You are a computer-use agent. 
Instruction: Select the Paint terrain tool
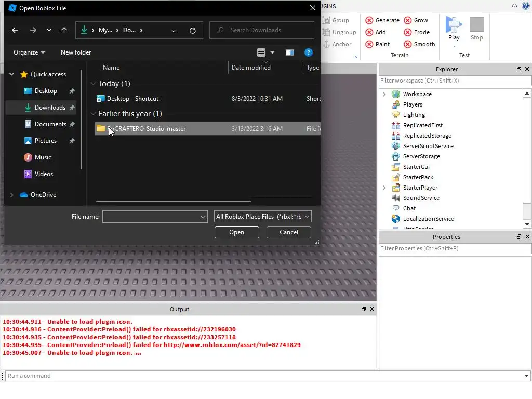[x=378, y=44]
